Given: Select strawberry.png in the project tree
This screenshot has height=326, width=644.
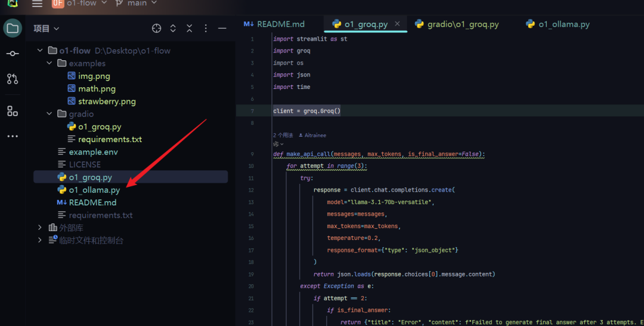Looking at the screenshot, I should [x=107, y=102].
